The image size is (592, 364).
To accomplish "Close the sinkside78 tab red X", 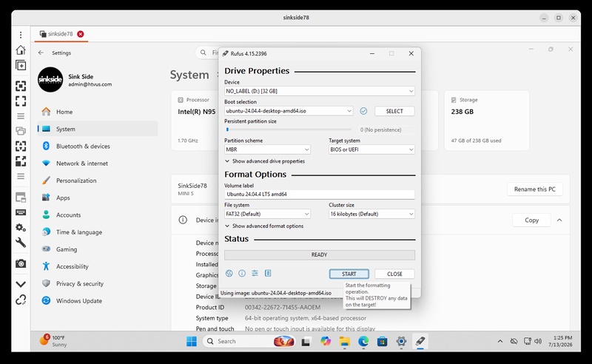I will (81, 34).
